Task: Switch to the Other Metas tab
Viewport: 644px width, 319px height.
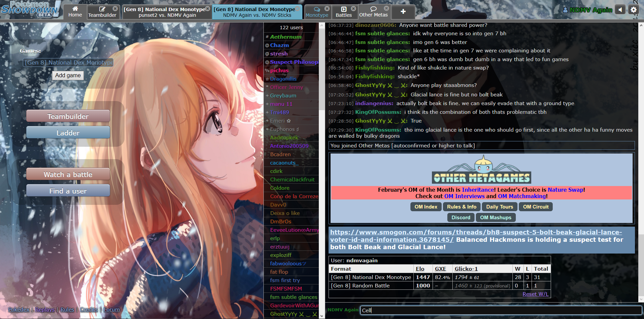Action: click(x=373, y=14)
